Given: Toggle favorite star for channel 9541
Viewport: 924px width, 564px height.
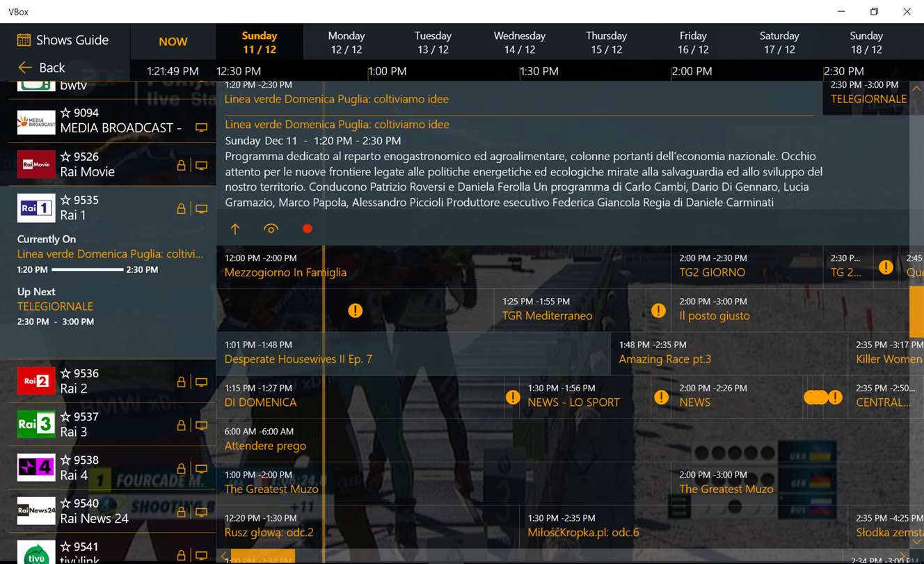Looking at the screenshot, I should [x=65, y=547].
